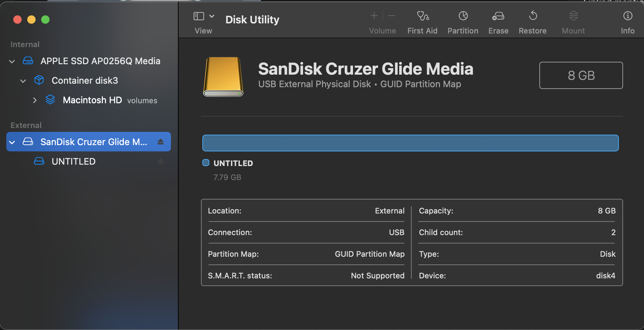The image size is (644, 330).
Task: Click the GUID Partition Map table value
Action: [369, 254]
